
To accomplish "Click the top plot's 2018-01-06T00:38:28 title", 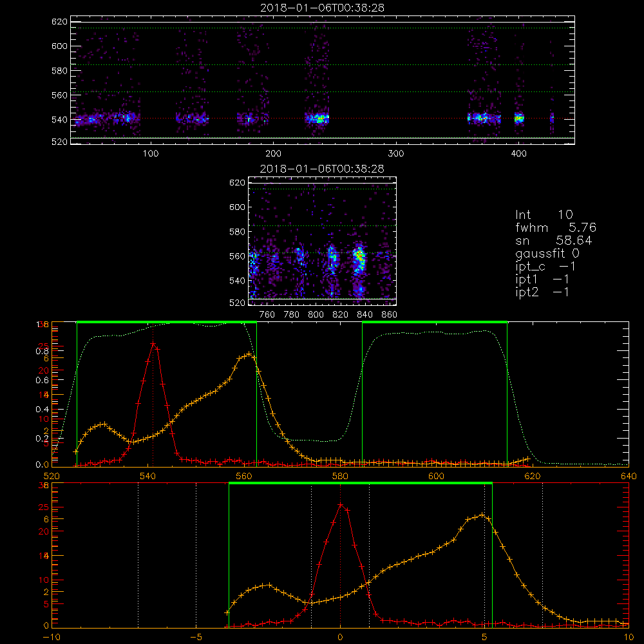I will tap(323, 8).
